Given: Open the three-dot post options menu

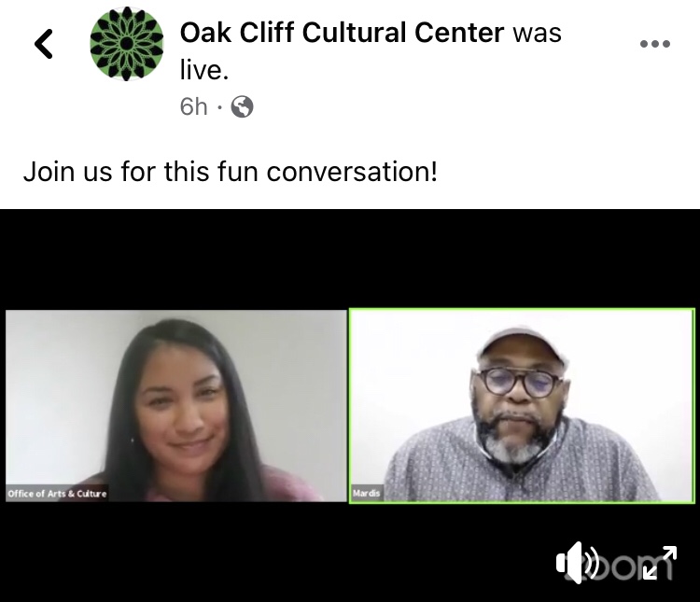Looking at the screenshot, I should click(x=655, y=44).
